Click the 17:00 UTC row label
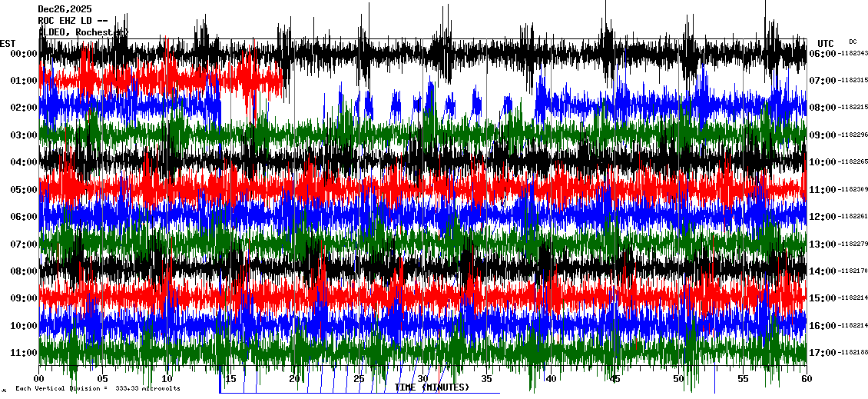This screenshot has width=868, height=399. 823,353
